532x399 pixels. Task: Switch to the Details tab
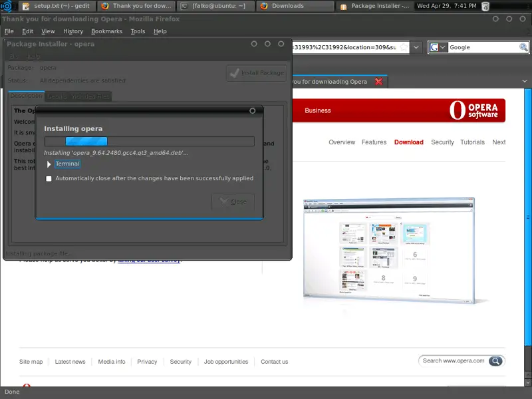point(57,96)
